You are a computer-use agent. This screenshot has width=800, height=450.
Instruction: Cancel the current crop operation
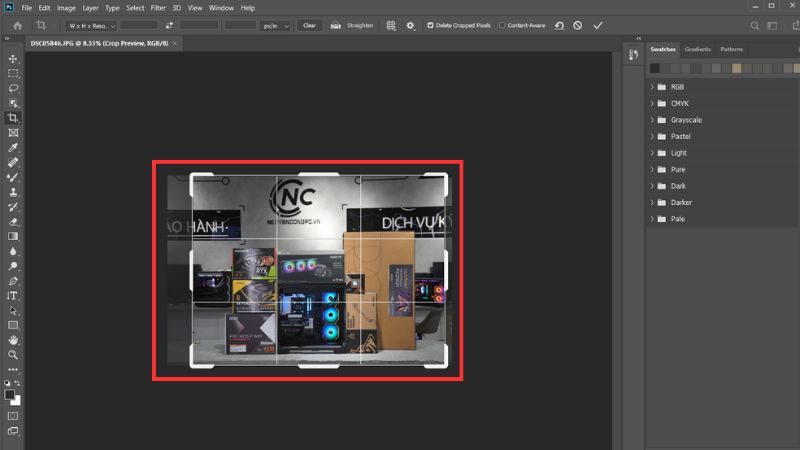point(578,25)
